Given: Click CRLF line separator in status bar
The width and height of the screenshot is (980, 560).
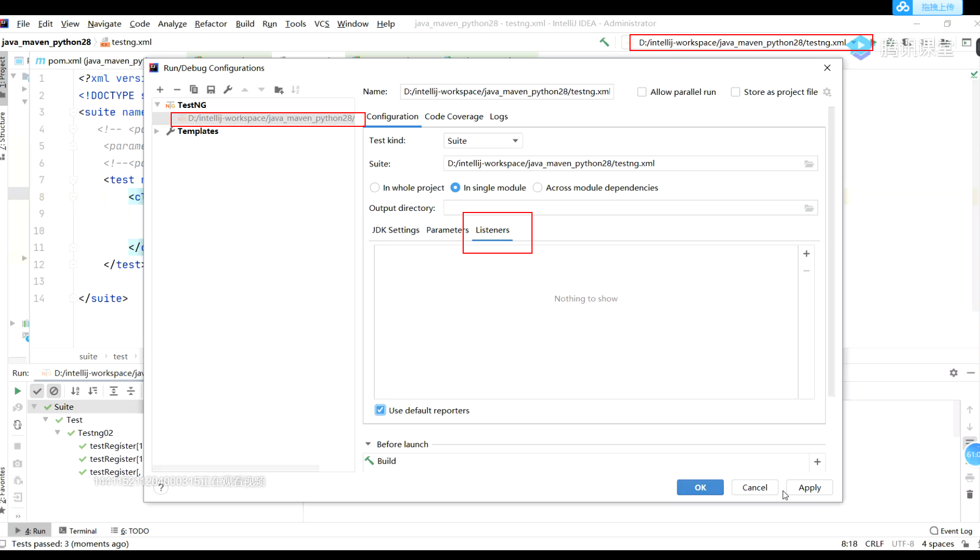Looking at the screenshot, I should pos(874,544).
